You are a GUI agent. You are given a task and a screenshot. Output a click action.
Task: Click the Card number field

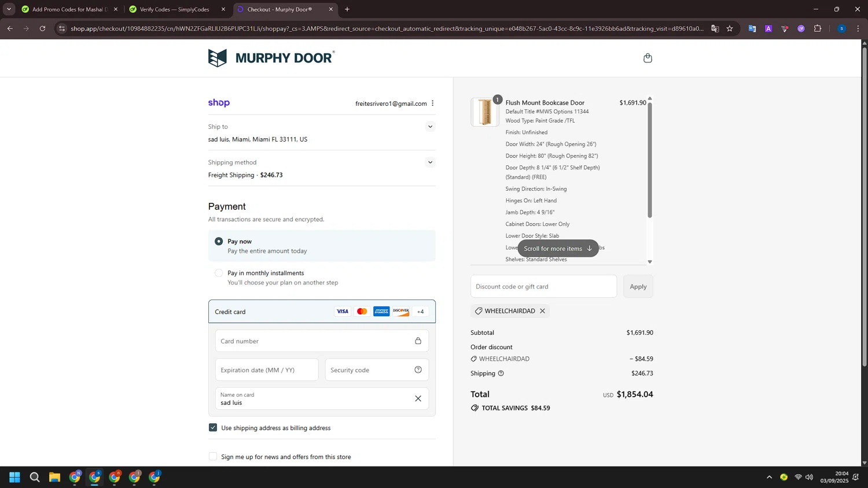[x=322, y=341]
